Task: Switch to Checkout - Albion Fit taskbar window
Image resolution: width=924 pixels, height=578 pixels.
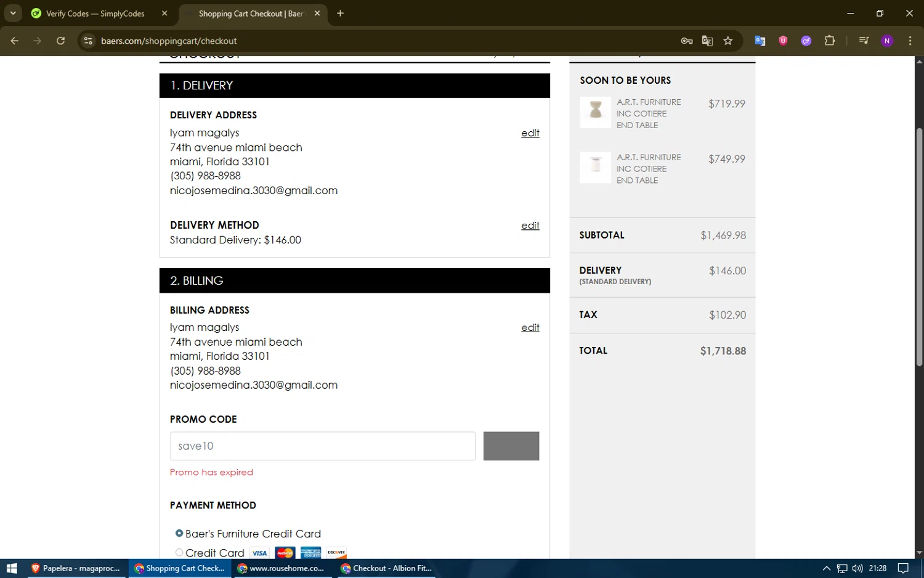Action: click(386, 568)
